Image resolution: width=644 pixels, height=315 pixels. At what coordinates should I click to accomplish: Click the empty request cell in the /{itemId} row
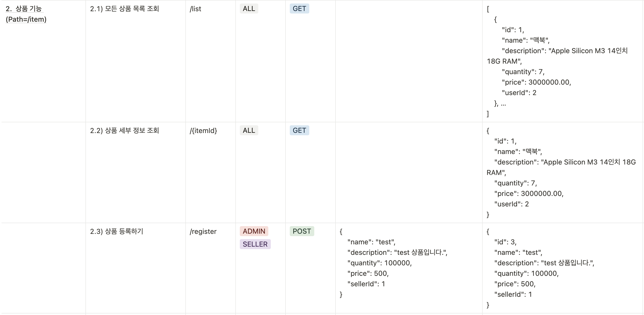(408, 172)
